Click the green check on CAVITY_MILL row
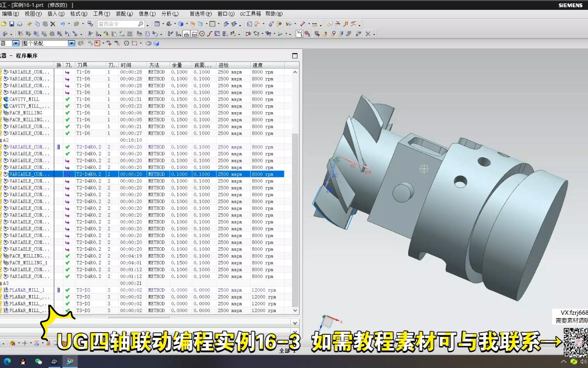The image size is (588, 368). tap(67, 99)
